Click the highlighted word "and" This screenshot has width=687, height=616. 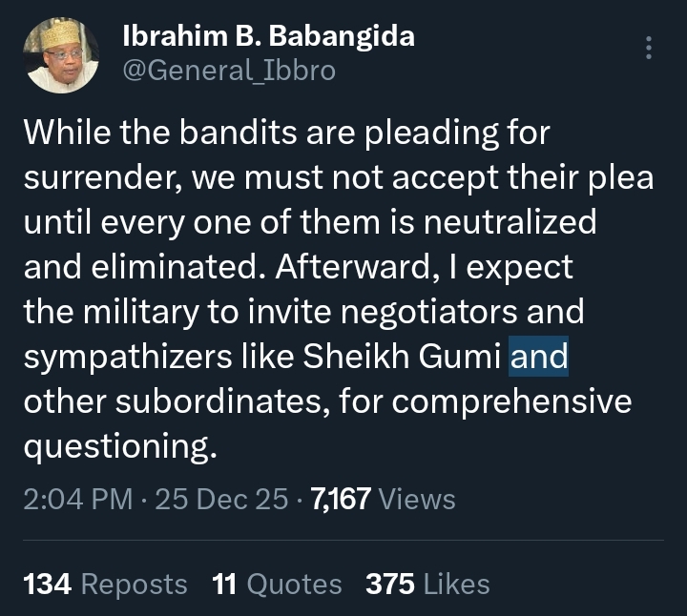click(x=539, y=358)
